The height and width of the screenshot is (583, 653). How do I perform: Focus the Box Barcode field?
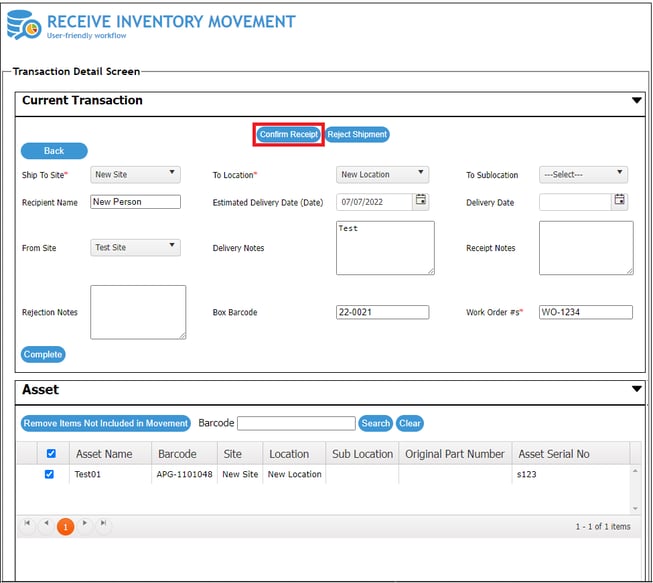tap(382, 312)
